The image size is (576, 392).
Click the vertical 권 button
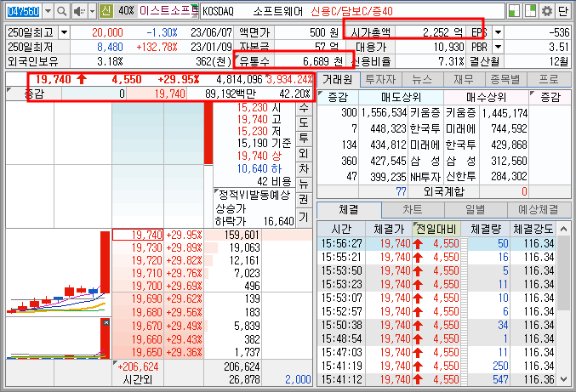304,200
